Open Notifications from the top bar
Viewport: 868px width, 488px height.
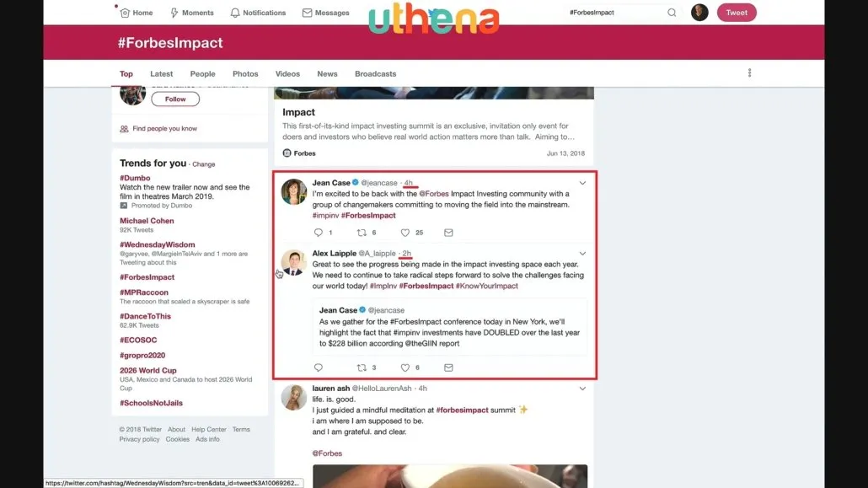pos(258,12)
